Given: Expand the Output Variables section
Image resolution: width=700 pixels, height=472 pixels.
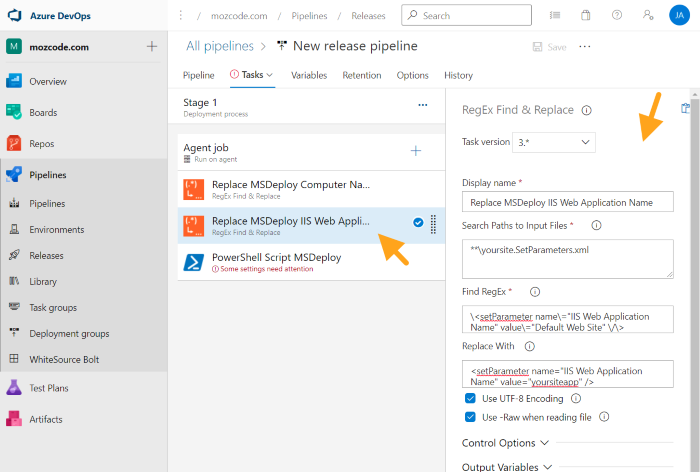Looking at the screenshot, I should [x=505, y=466].
